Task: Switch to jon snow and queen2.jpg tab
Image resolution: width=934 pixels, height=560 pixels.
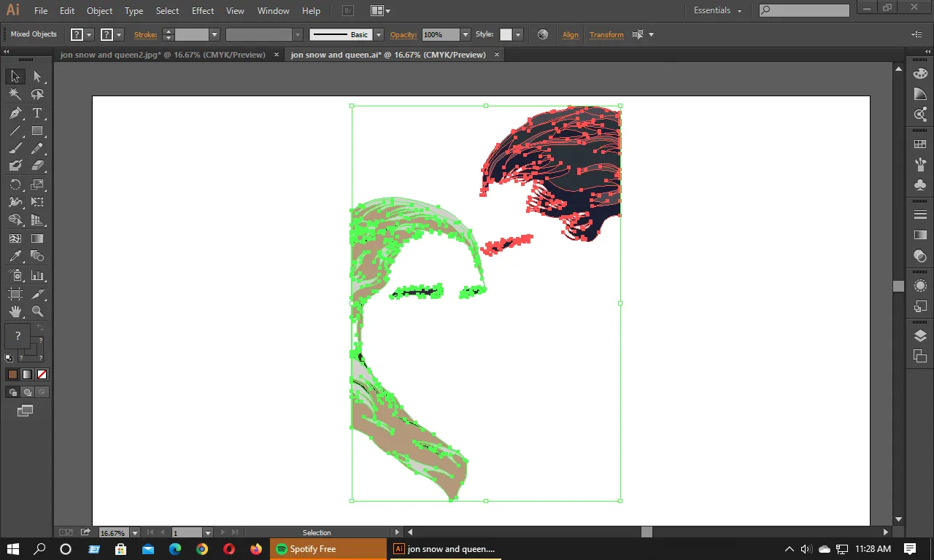Action: click(163, 55)
